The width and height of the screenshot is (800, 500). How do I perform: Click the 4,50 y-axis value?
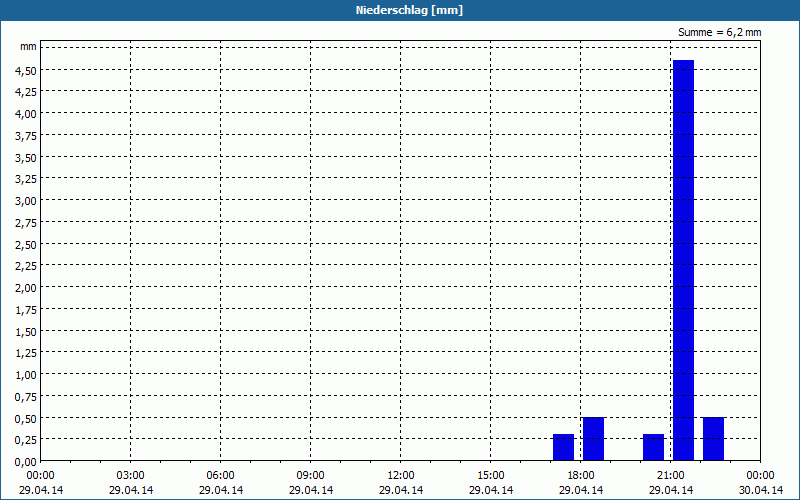[x=26, y=70]
